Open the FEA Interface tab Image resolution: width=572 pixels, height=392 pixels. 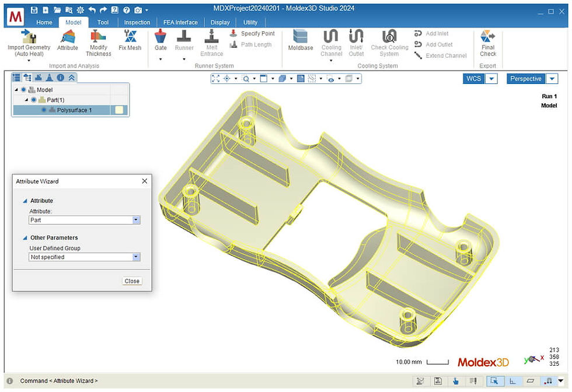click(180, 22)
